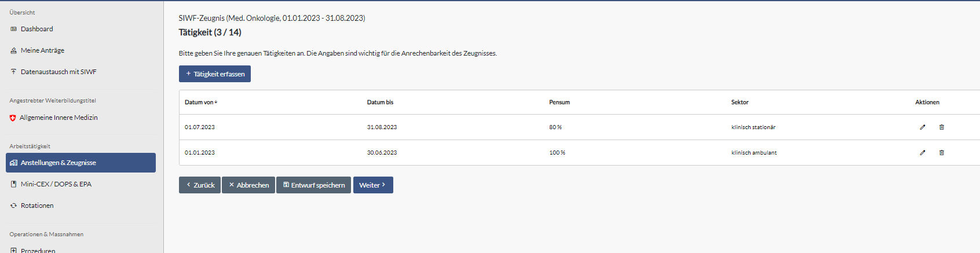The height and width of the screenshot is (253, 980).
Task: Save draft via Entwurf speichern
Action: click(313, 185)
